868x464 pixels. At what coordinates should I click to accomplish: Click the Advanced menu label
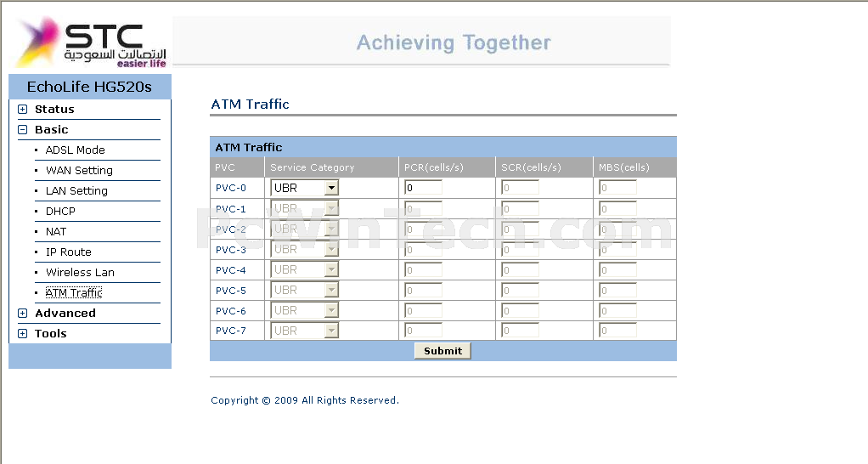tap(65, 314)
